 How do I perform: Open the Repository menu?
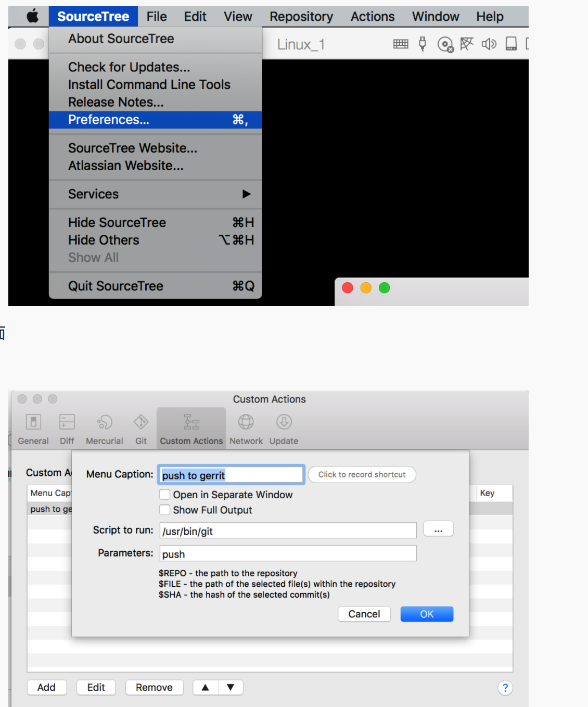(x=301, y=16)
